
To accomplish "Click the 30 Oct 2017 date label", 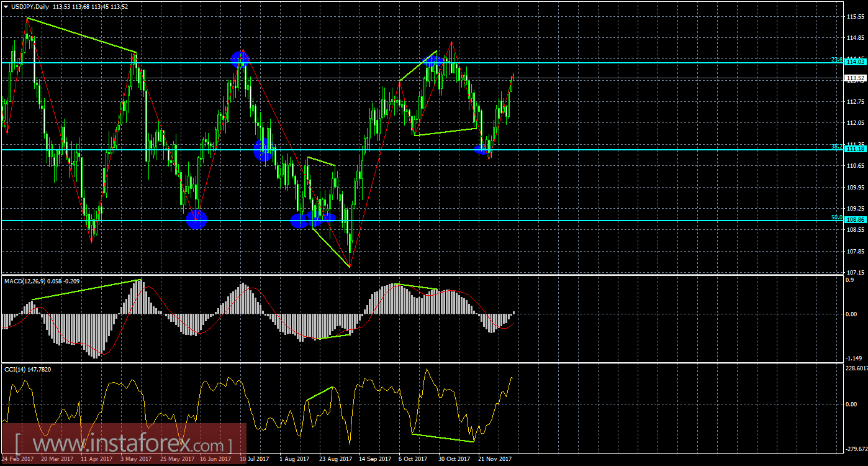I will (454, 459).
